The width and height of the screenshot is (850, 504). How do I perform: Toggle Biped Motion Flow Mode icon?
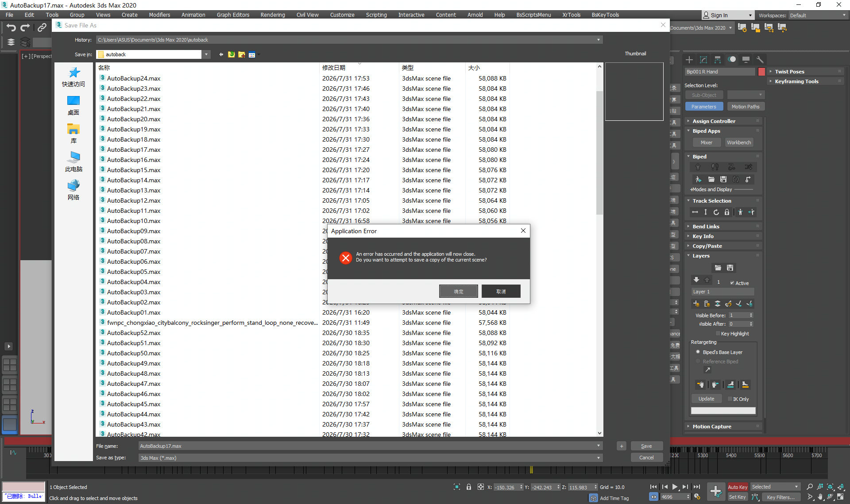point(732,167)
